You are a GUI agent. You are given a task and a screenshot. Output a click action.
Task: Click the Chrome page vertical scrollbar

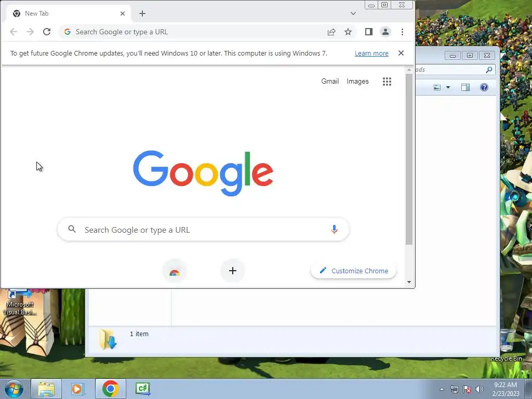[x=409, y=159]
